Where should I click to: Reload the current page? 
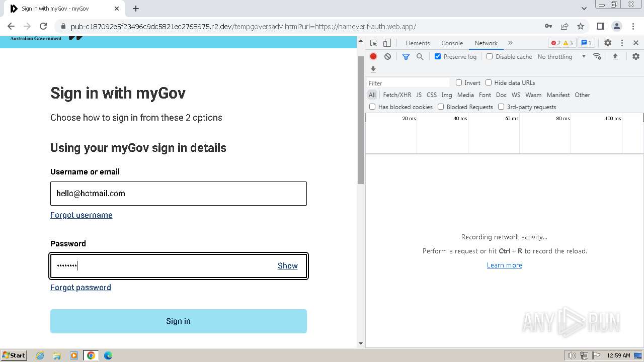pyautogui.click(x=43, y=26)
